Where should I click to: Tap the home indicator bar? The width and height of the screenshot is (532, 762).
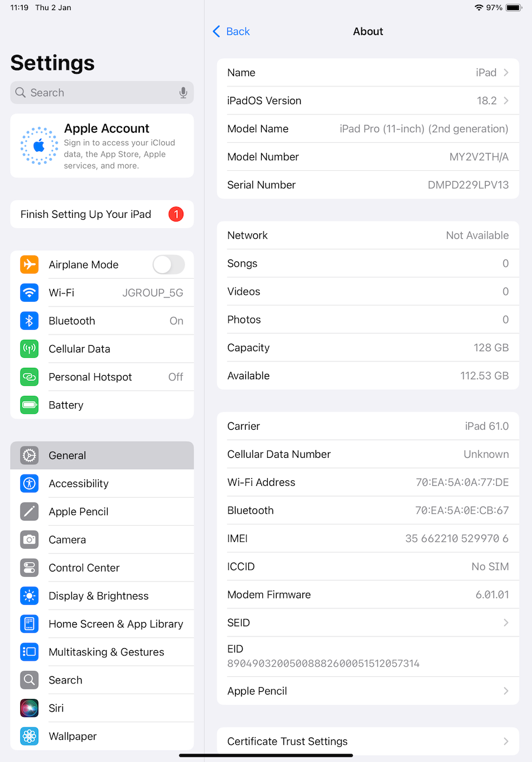click(266, 755)
